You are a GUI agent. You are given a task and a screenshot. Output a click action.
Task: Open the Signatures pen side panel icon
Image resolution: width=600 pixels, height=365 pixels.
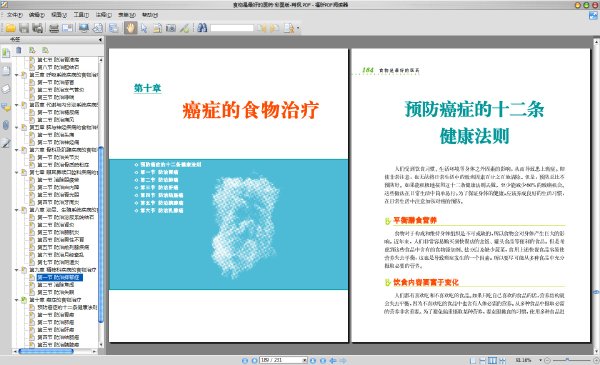(x=6, y=143)
